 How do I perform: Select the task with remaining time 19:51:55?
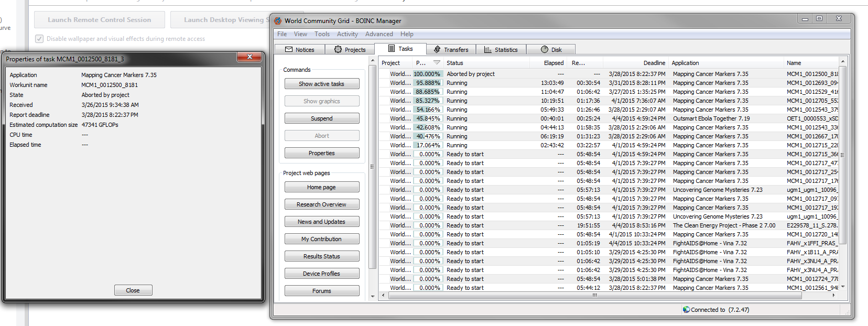609,225
